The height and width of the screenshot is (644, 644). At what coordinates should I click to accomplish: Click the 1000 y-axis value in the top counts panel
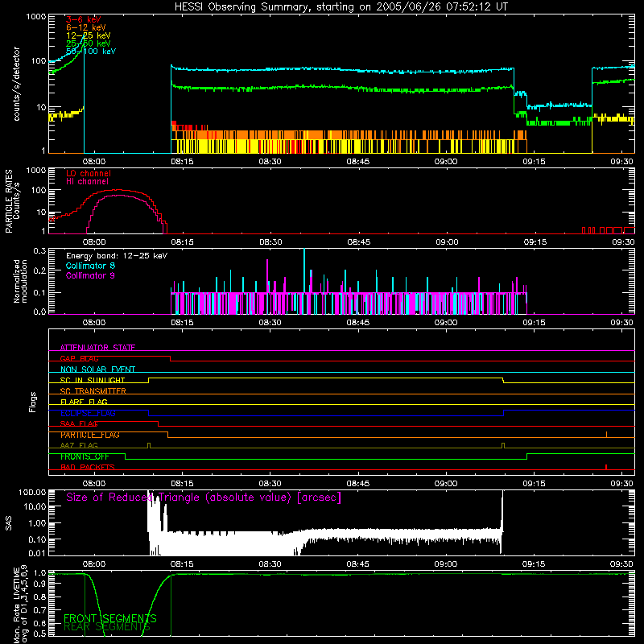pyautogui.click(x=36, y=17)
